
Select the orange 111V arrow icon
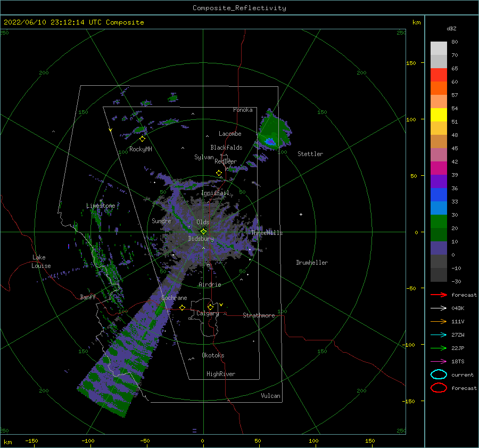click(x=439, y=321)
